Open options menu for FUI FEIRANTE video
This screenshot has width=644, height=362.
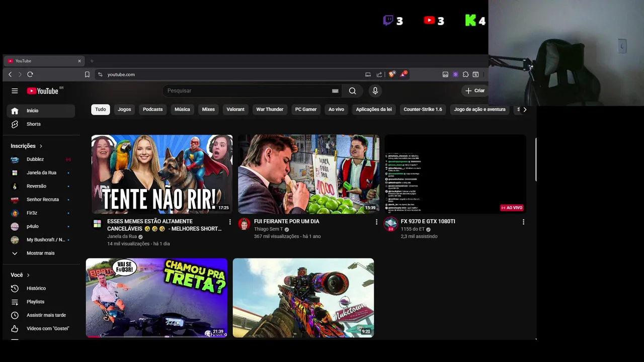pos(376,222)
